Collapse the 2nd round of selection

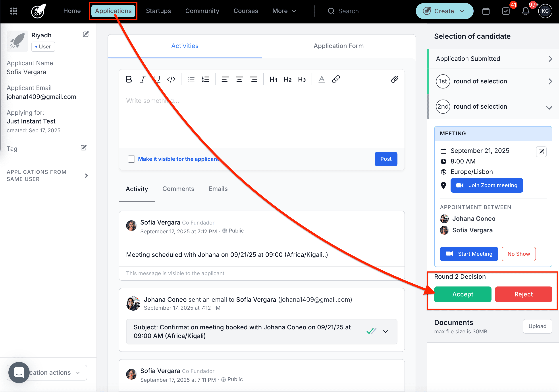coord(549,107)
